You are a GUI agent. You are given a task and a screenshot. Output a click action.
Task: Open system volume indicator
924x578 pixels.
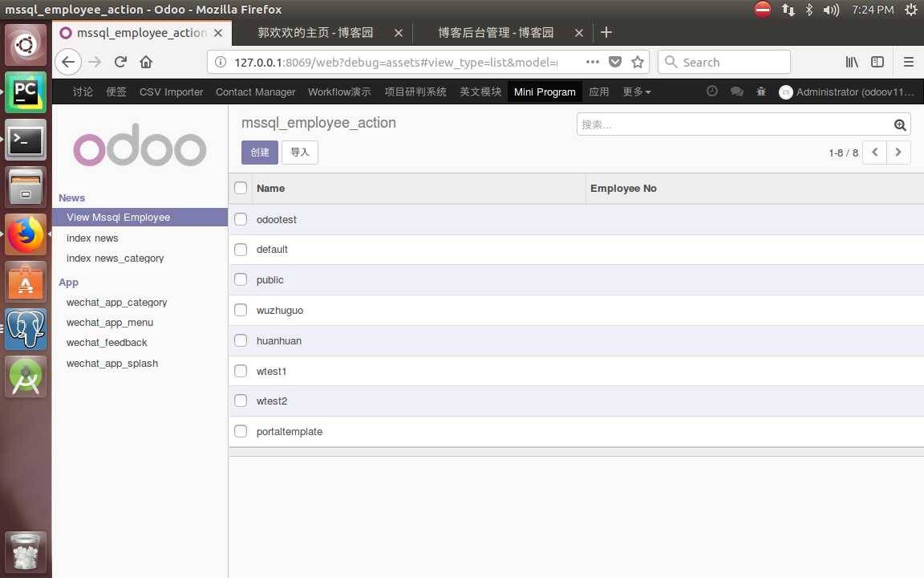tap(831, 10)
